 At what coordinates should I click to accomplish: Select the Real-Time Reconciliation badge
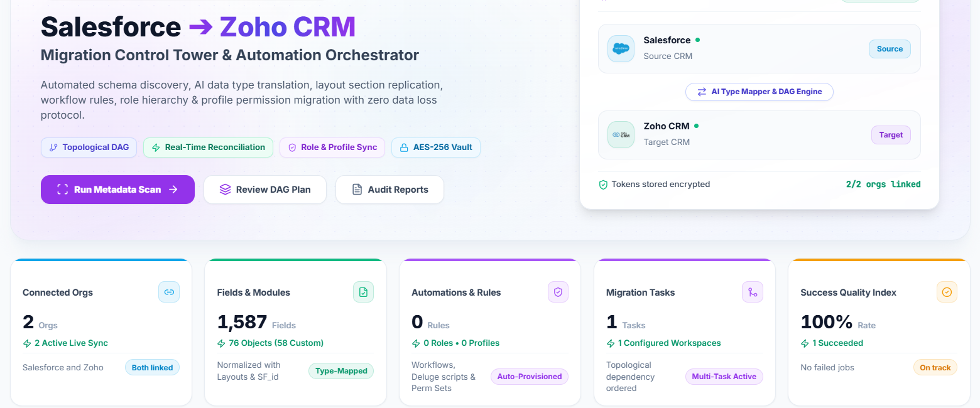pyautogui.click(x=209, y=148)
